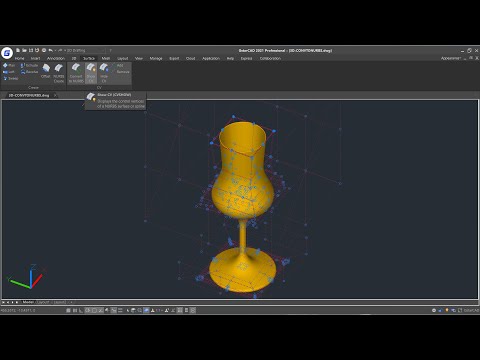Image resolution: width=480 pixels, height=360 pixels.
Task: Click the NURBS Create tool
Action: pos(59,73)
